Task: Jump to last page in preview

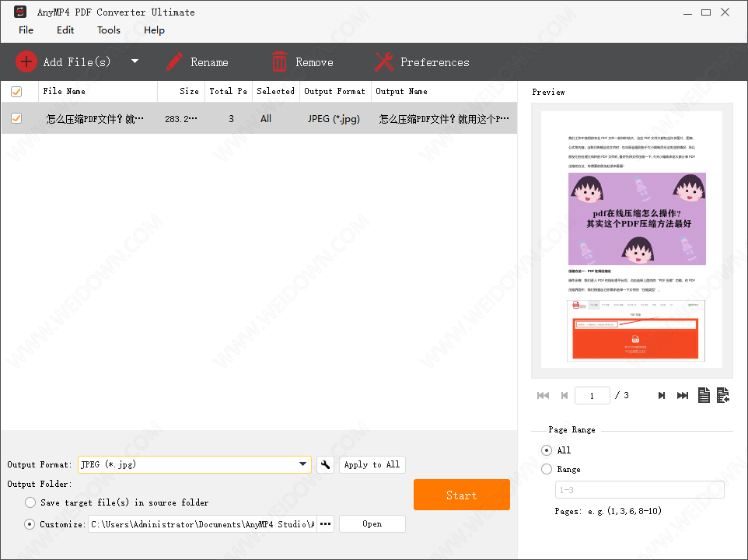Action: (x=683, y=395)
